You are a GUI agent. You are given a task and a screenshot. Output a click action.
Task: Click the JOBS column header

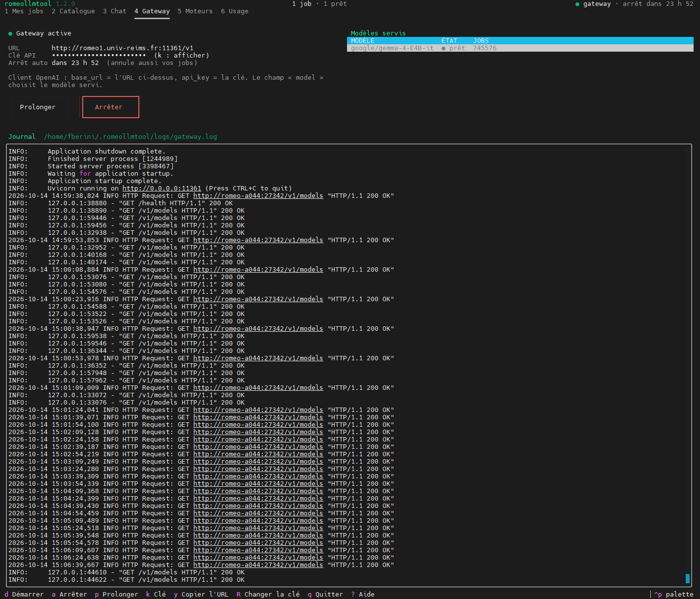pos(481,41)
